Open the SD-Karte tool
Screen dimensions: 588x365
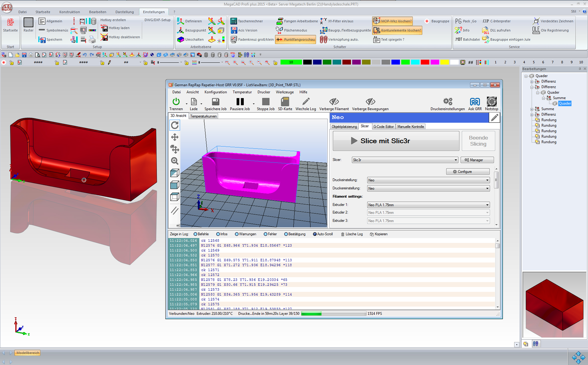point(285,102)
